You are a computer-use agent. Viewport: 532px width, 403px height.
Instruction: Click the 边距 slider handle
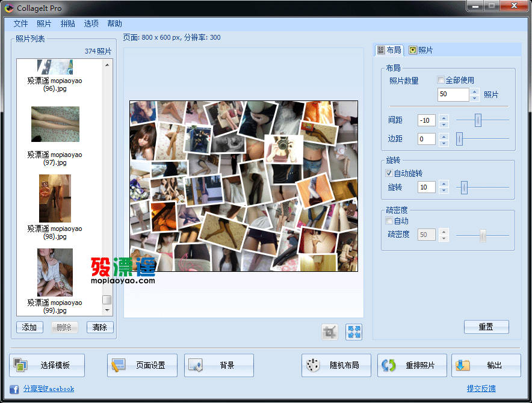(459, 139)
